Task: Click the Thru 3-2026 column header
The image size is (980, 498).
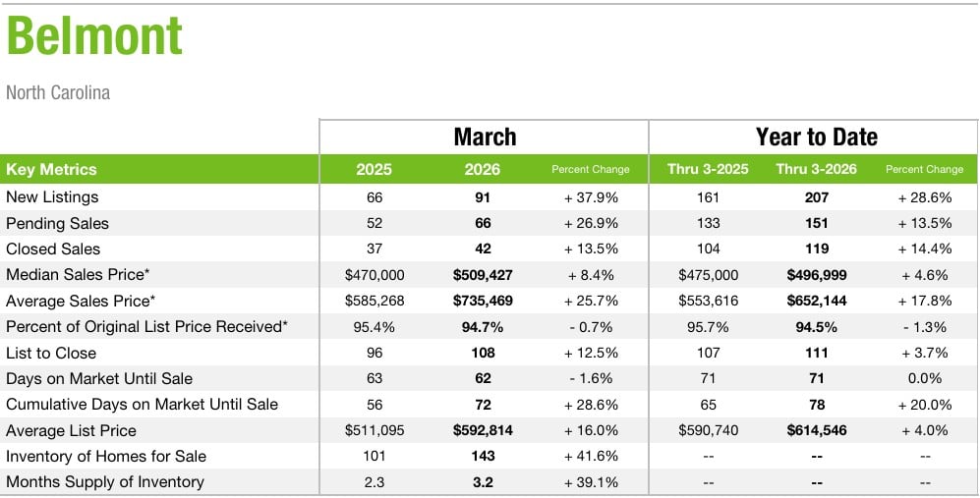Action: click(x=815, y=169)
